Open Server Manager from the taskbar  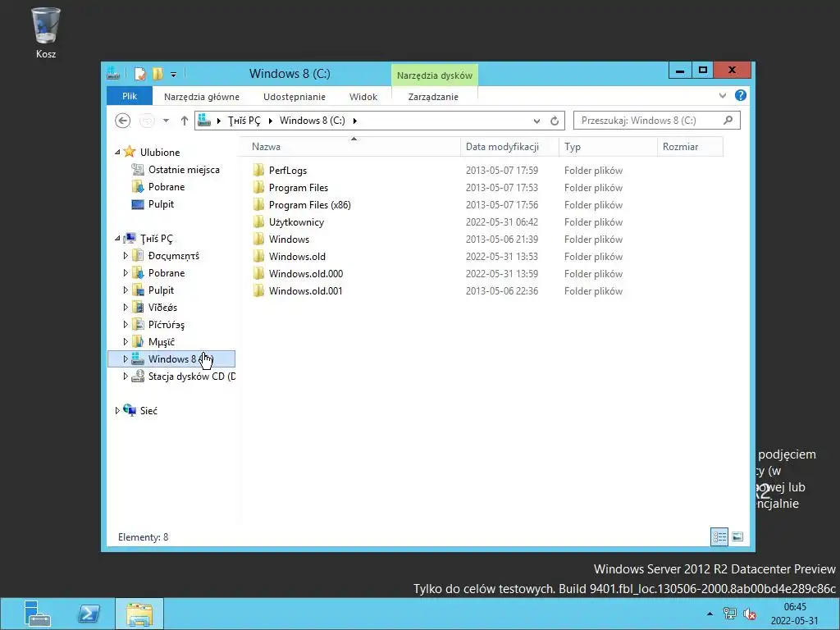point(38,614)
